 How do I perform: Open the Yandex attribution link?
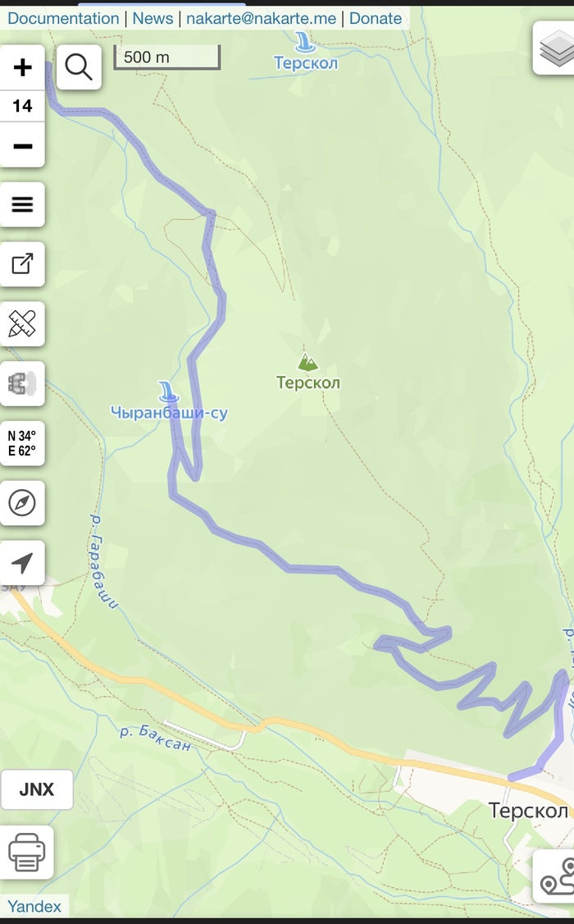click(34, 906)
